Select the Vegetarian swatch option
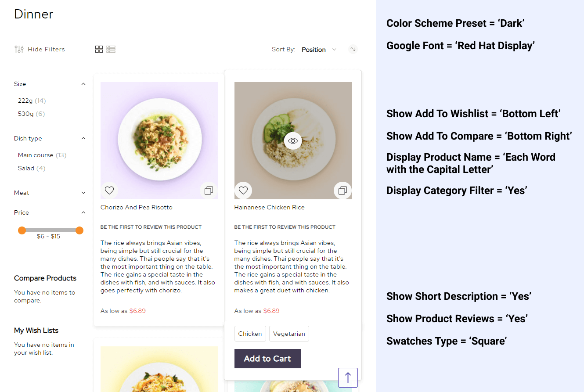Screen dimensions: 584x392 pyautogui.click(x=289, y=334)
